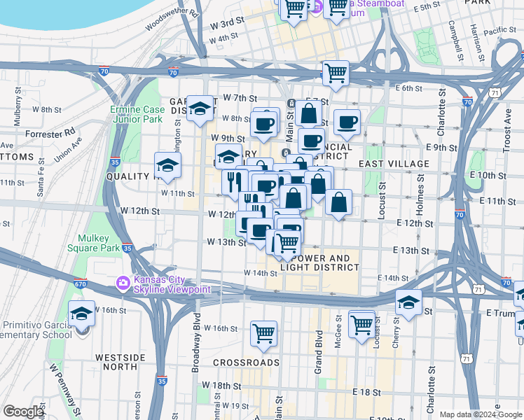Click the EAST VILLAGE neighborhood label

(x=394, y=164)
